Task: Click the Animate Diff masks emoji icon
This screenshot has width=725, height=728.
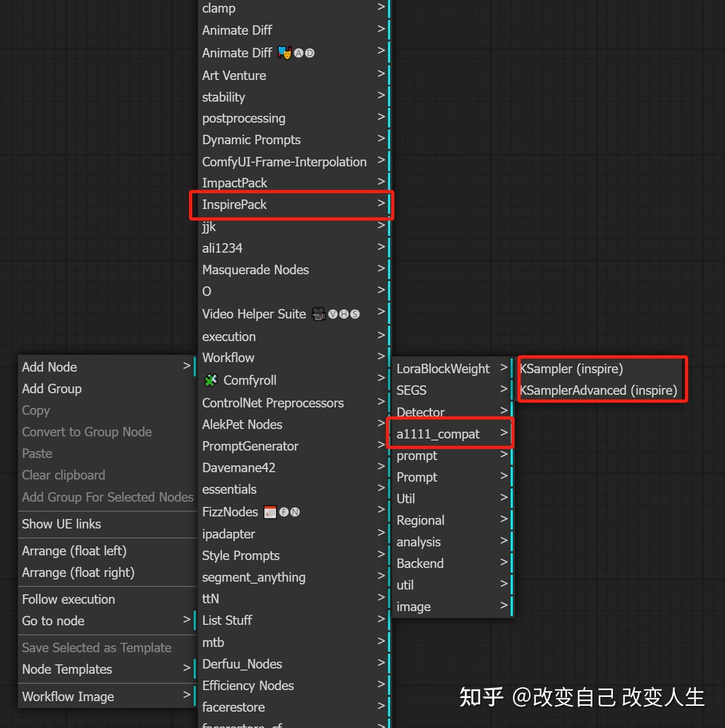Action: (x=285, y=53)
